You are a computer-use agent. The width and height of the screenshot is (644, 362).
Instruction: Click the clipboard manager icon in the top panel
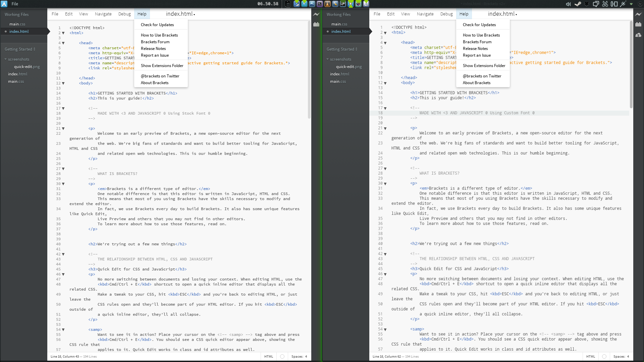[x=288, y=4]
